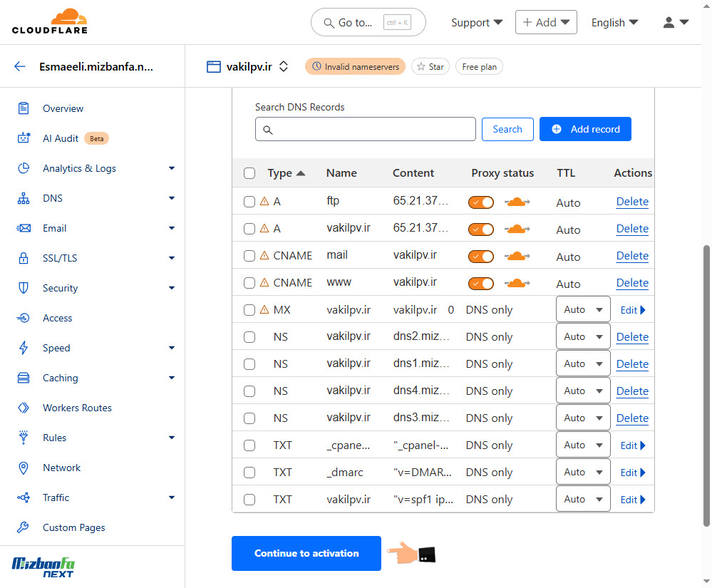Click the orange cloud icon for ftp record

[517, 202]
